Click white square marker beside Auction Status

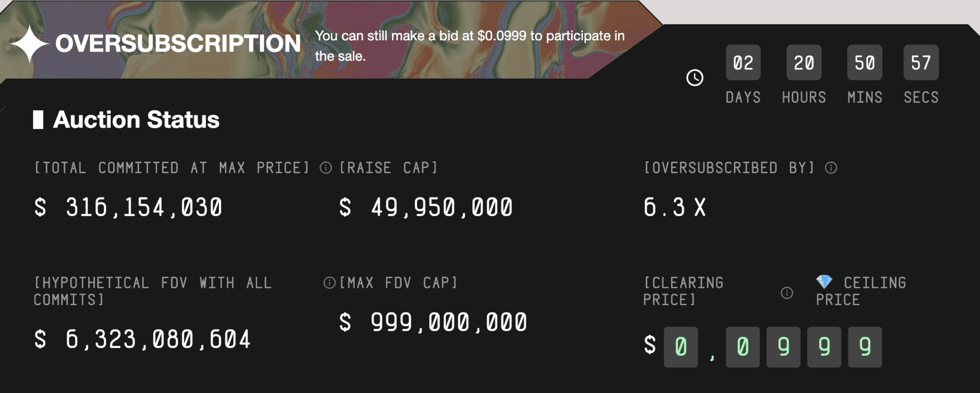38,120
